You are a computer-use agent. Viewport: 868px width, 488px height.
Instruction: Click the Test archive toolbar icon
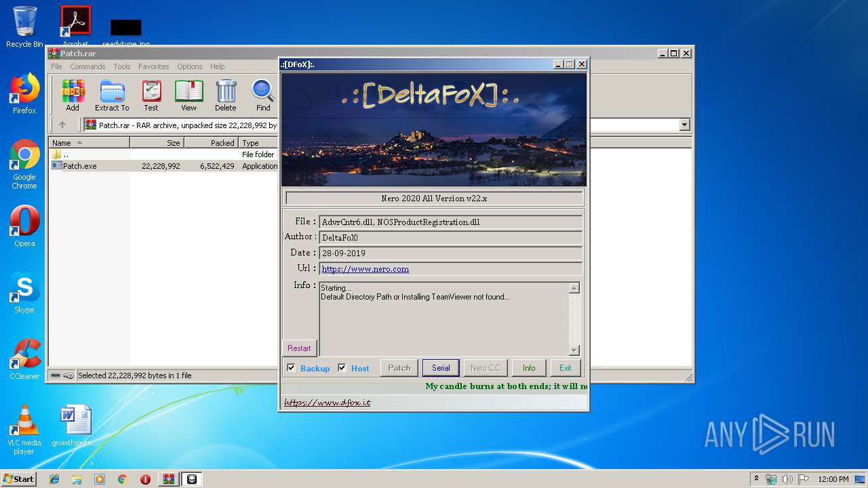151,96
